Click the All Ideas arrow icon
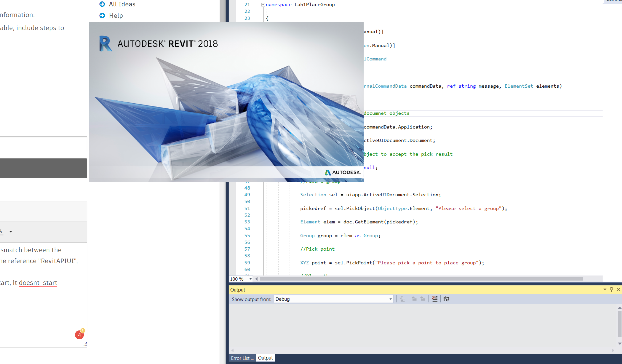This screenshot has height=364, width=622. click(102, 4)
